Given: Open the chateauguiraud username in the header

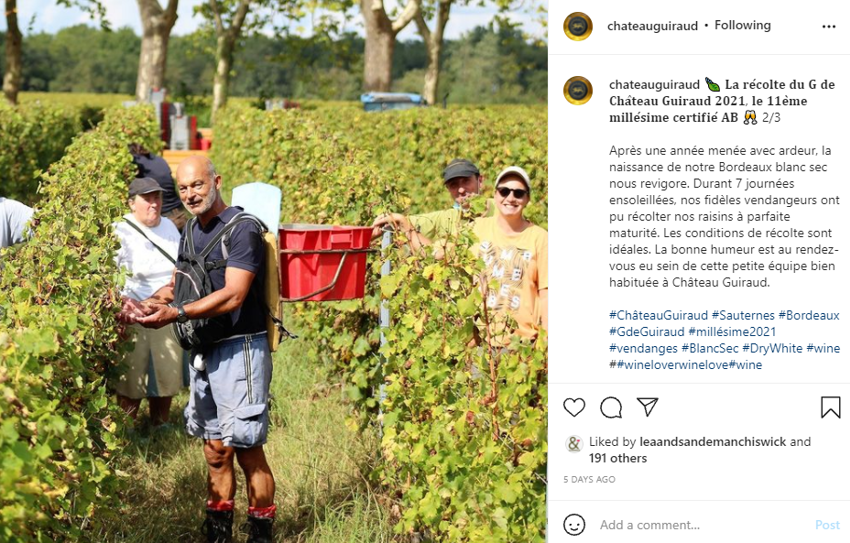Looking at the screenshot, I should 652,26.
